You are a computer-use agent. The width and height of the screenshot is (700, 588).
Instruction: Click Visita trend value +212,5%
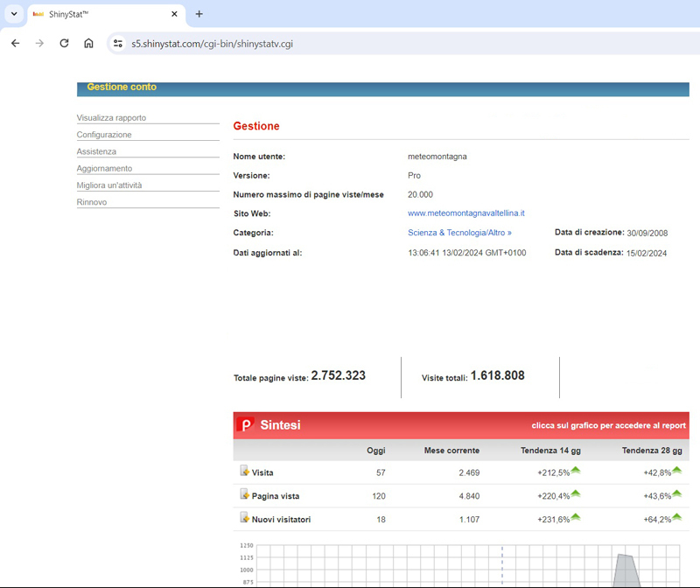click(x=554, y=472)
